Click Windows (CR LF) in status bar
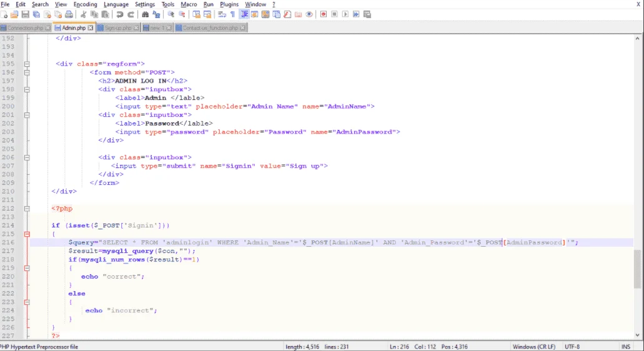Image resolution: width=644 pixels, height=351 pixels. coord(533,347)
